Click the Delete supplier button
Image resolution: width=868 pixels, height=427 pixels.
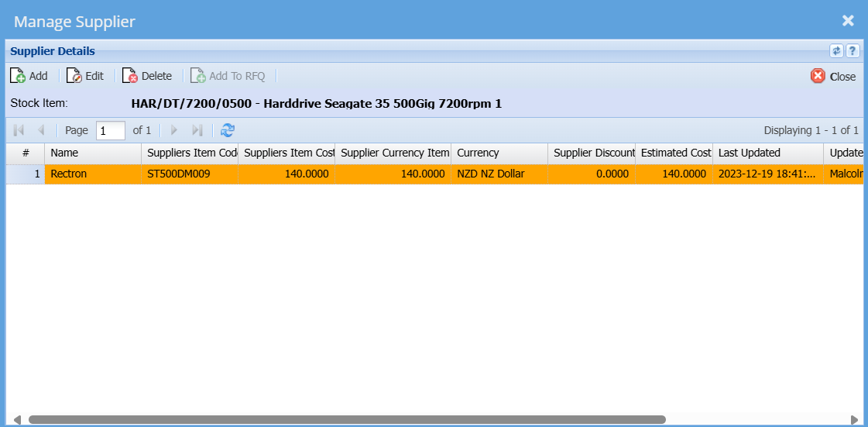click(147, 76)
